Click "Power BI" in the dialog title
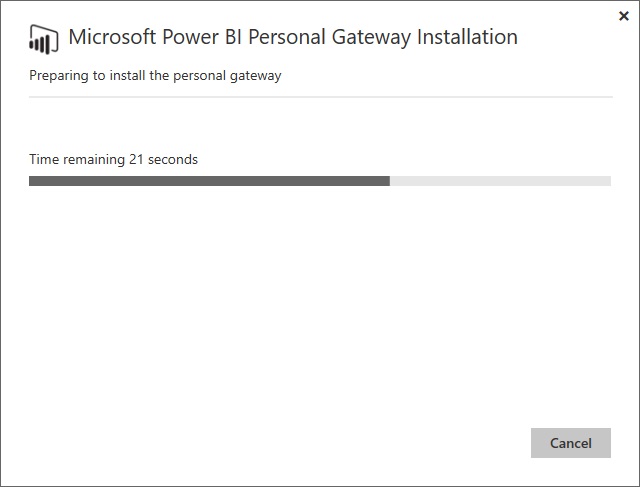The height and width of the screenshot is (487, 640). point(211,38)
